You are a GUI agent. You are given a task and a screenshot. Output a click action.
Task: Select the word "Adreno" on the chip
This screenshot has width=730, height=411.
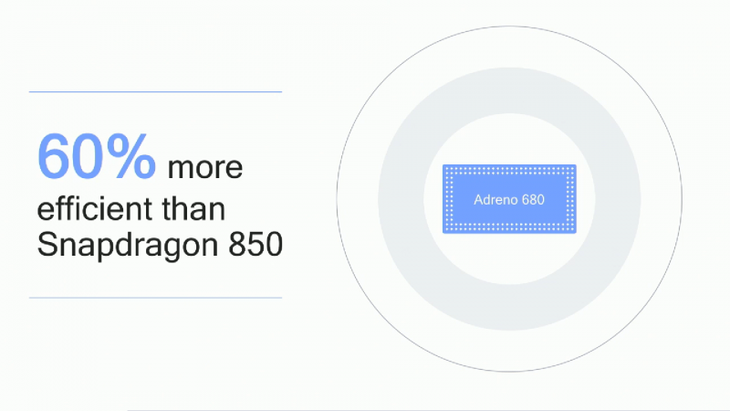coord(495,200)
